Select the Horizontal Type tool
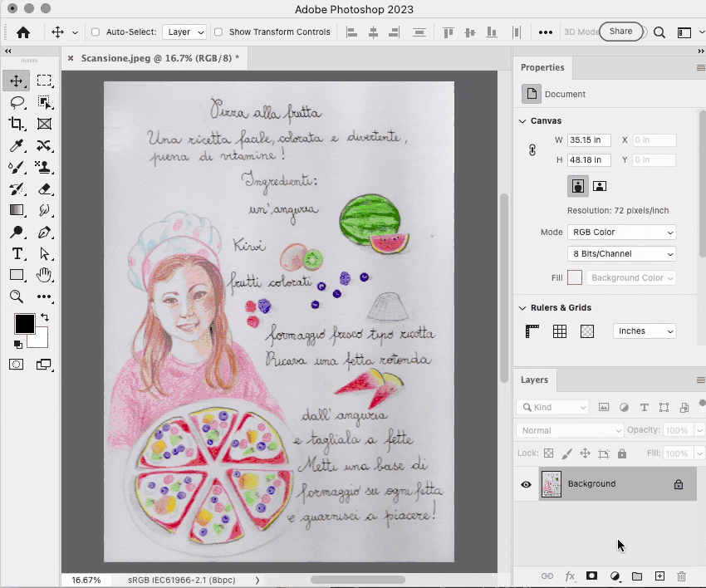Viewport: 706px width, 588px height. 17,253
